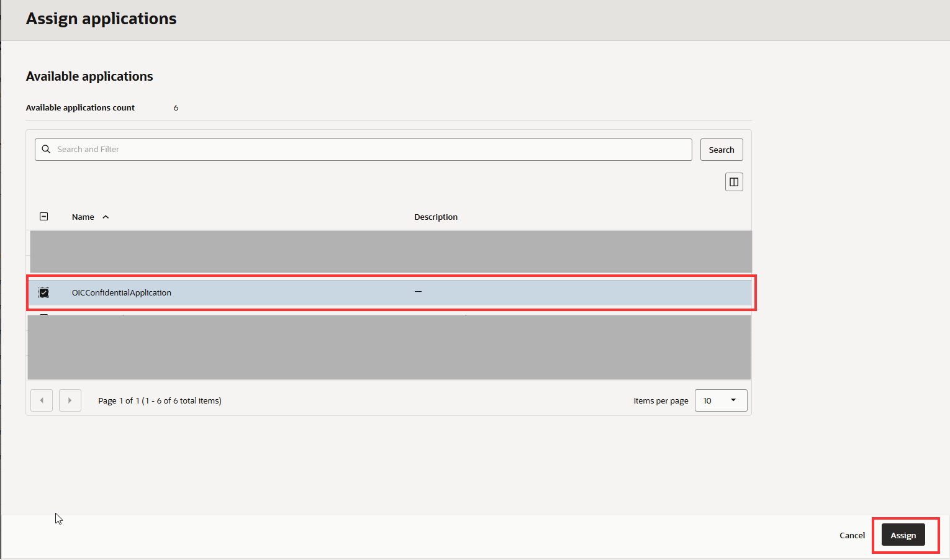Click the Description column header

[436, 217]
